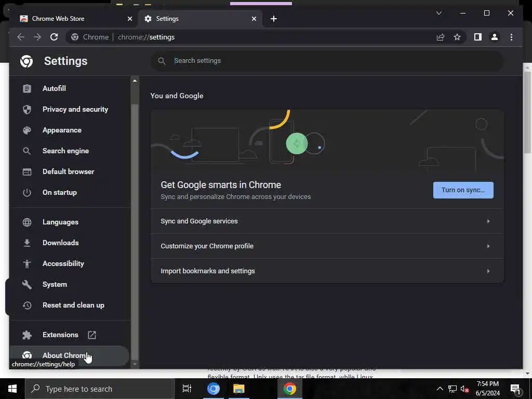Reload the page with refresh icon
Viewport: 532px width, 399px height.
(54, 37)
